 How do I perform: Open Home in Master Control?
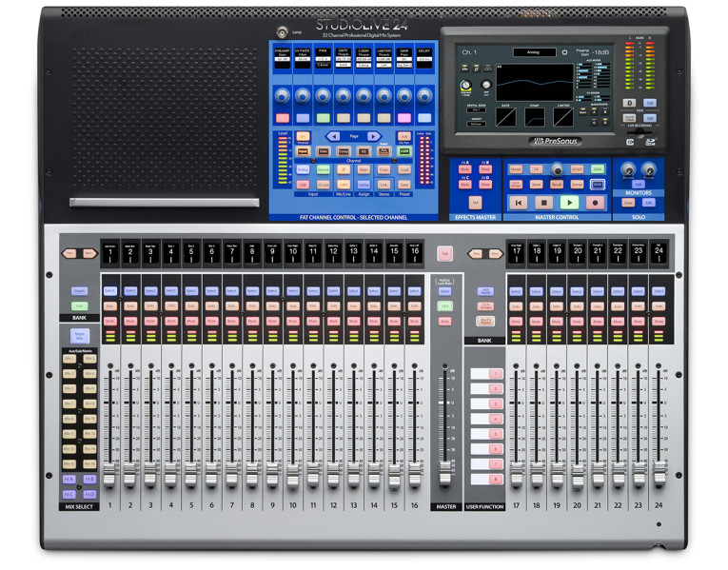[x=516, y=169]
